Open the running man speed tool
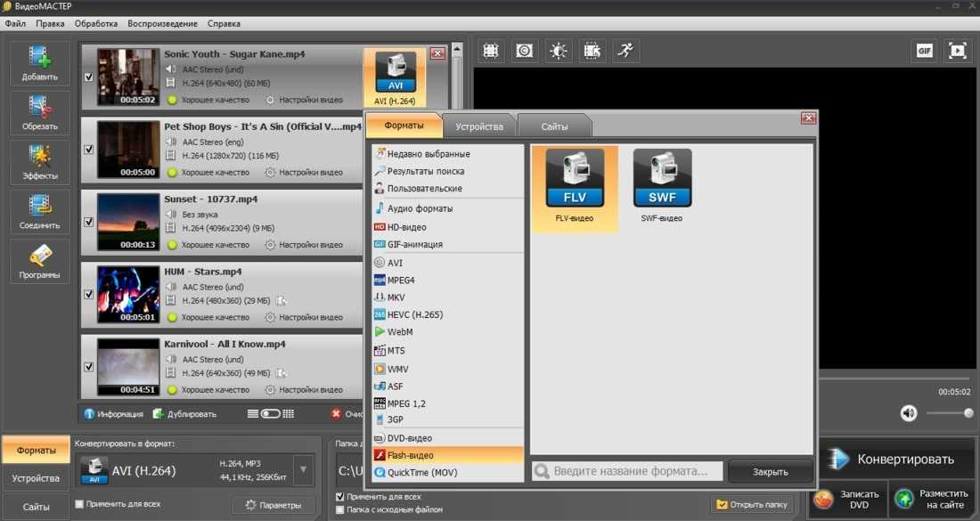The image size is (980, 521). (625, 51)
